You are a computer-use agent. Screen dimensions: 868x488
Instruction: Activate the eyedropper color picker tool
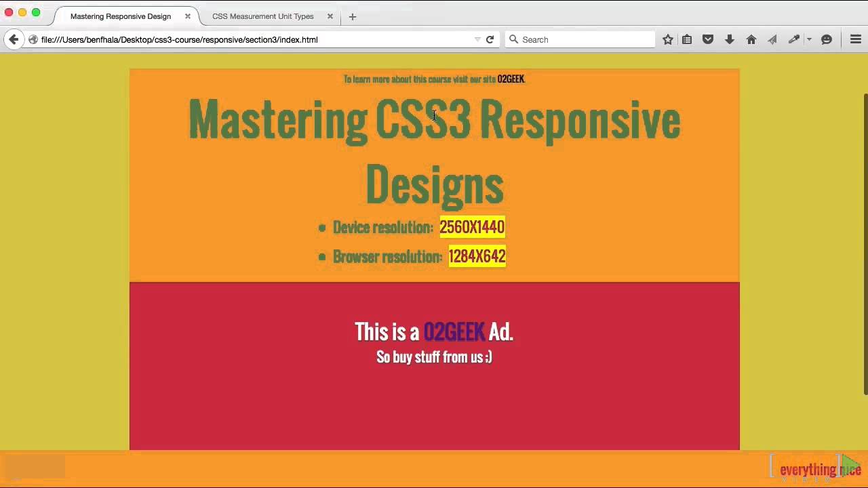(793, 39)
